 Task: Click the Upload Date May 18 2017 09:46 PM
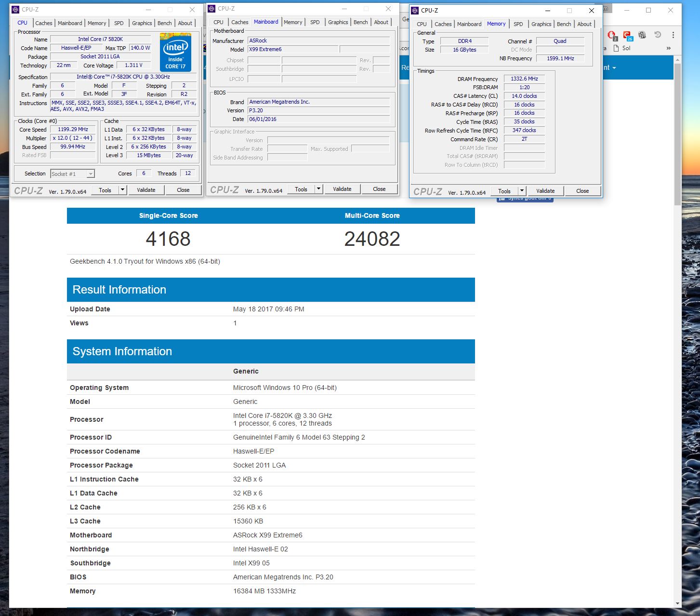[x=269, y=309]
